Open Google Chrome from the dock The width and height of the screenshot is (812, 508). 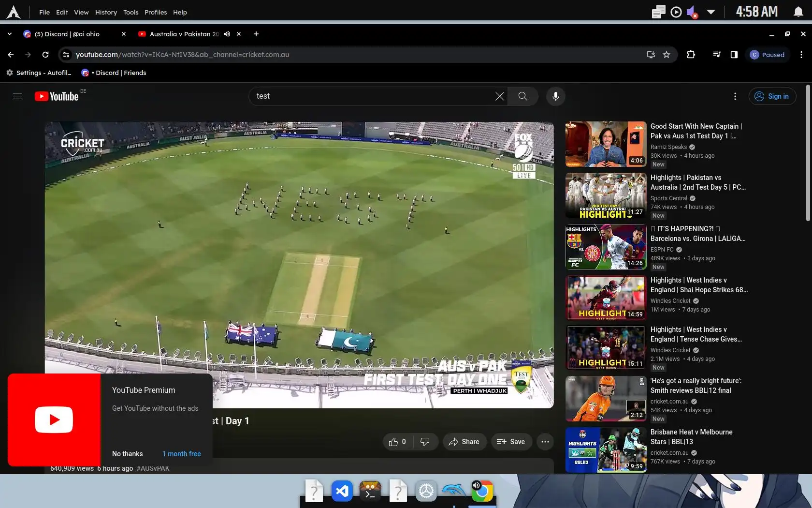click(x=482, y=492)
